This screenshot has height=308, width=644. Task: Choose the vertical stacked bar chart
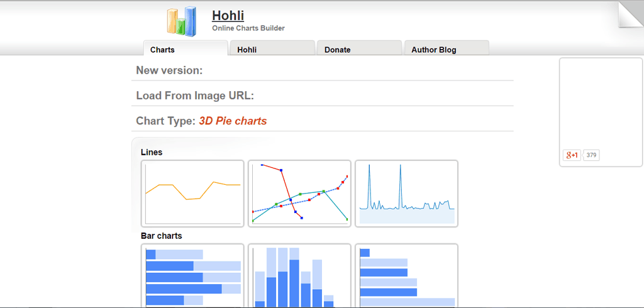pos(299,275)
